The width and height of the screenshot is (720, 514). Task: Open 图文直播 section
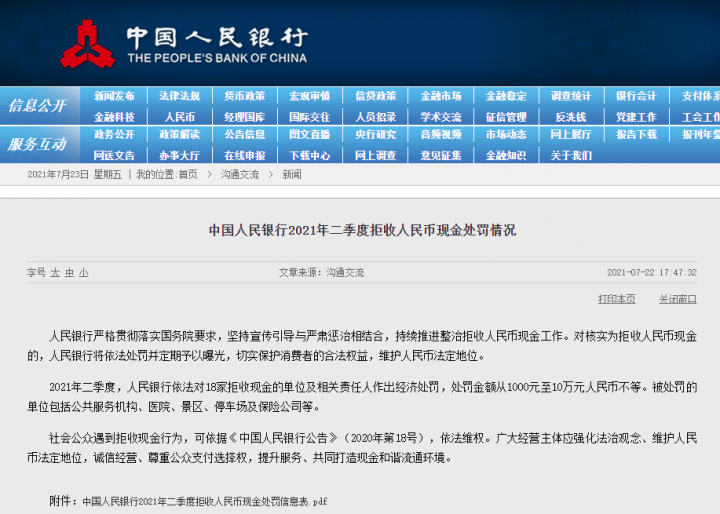coord(310,135)
